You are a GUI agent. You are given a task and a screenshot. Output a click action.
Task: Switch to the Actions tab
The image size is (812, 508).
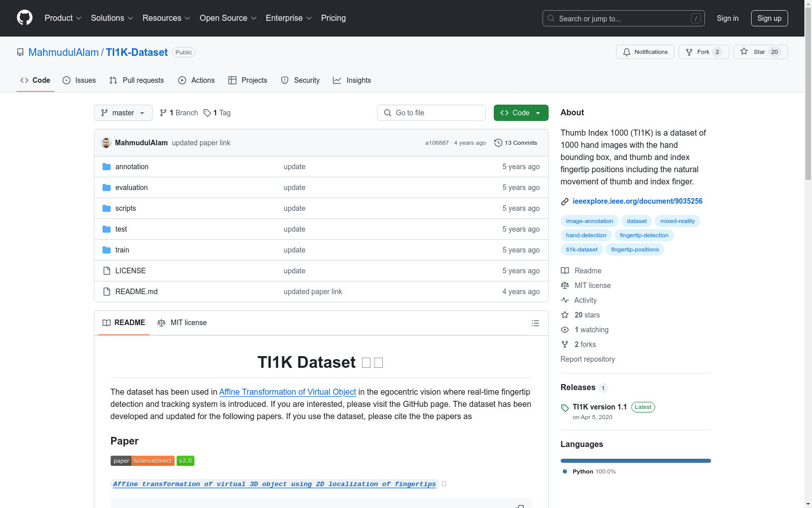coord(196,80)
